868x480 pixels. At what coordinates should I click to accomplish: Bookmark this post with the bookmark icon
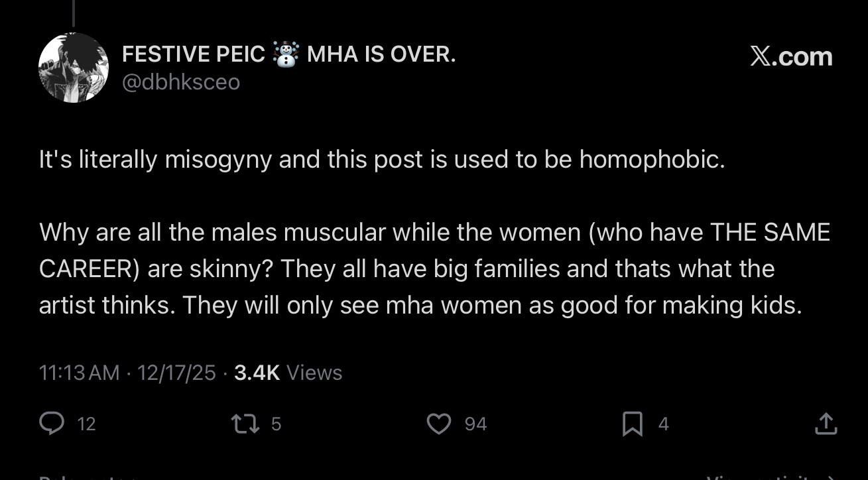pyautogui.click(x=633, y=423)
